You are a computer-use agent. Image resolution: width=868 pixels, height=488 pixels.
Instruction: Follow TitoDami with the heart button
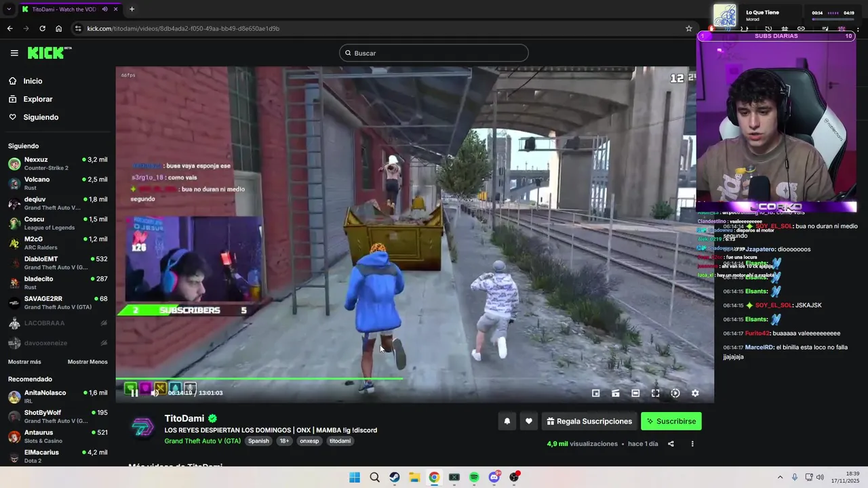(529, 421)
